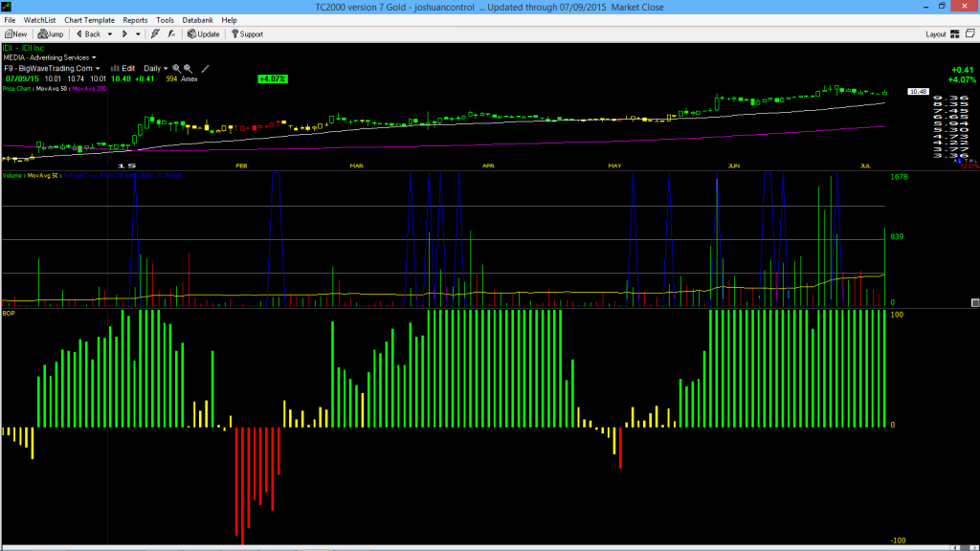
Task: Click the green +4.07% percent change badge
Action: (273, 79)
